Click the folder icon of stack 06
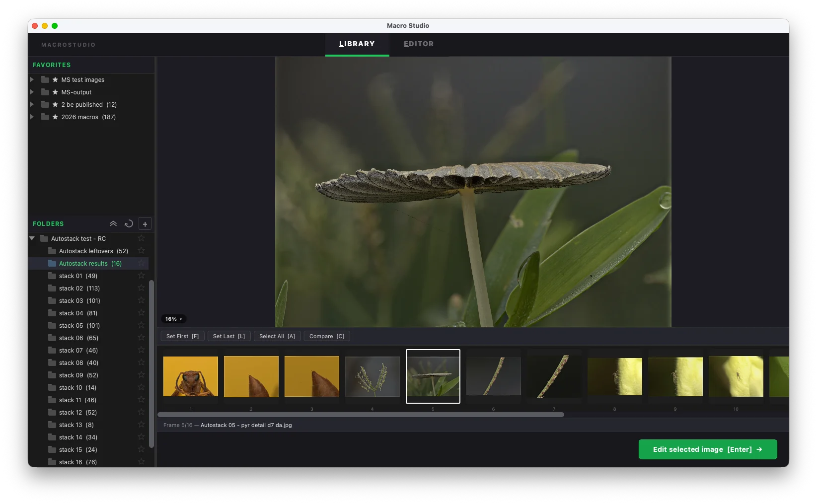Screen dimensions: 817x504 pyautogui.click(x=52, y=338)
